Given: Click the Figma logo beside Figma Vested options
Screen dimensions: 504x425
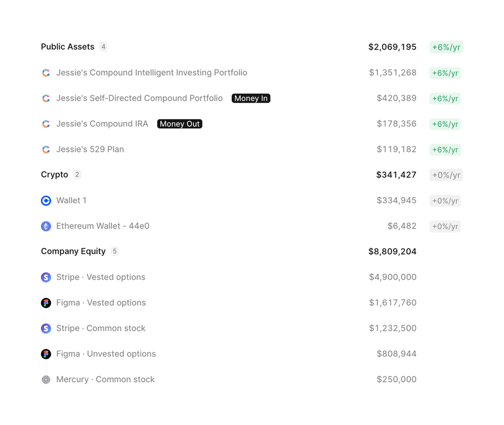Looking at the screenshot, I should 46,303.
